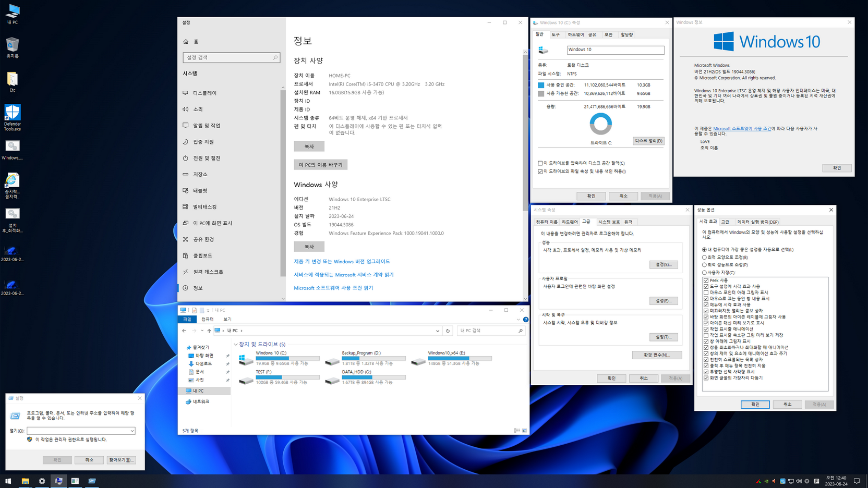Open Windows10_x64 (E:) drive

coord(451,358)
